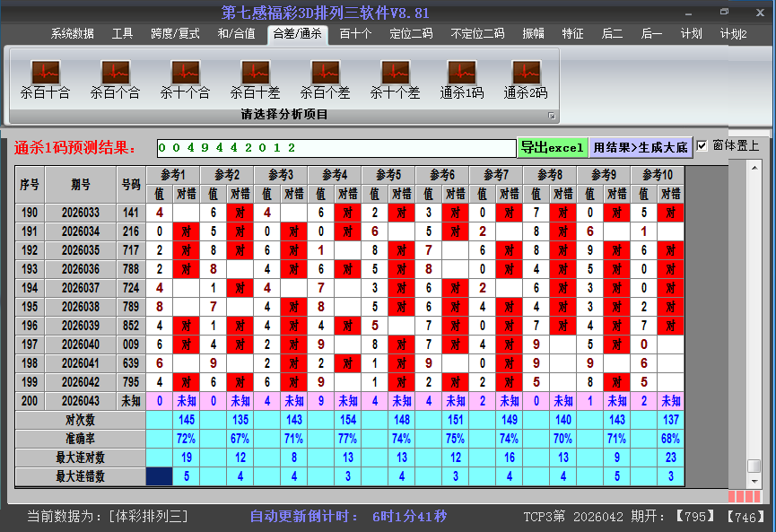The width and height of the screenshot is (776, 532).
Task: Switch to the 跨度/复式 tab
Action: tap(175, 34)
